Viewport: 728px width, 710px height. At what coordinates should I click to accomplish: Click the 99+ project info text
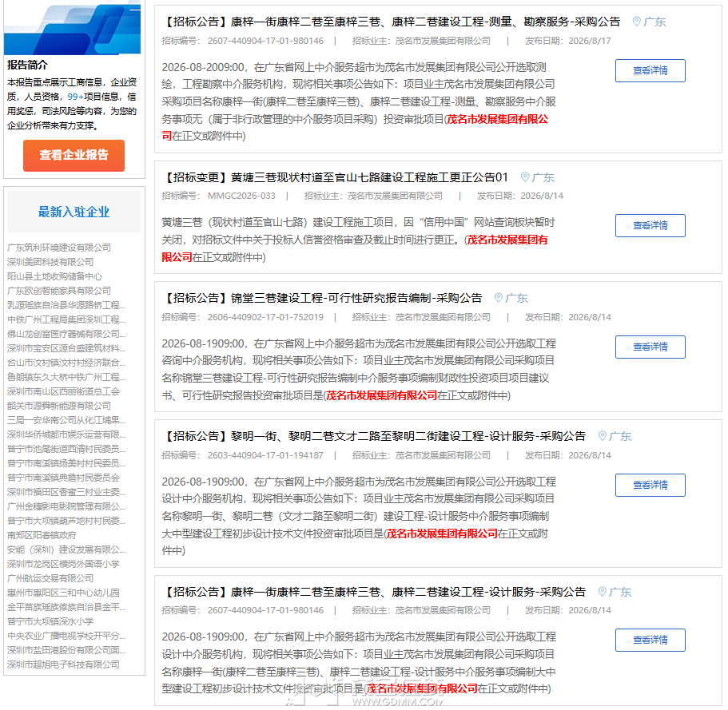(x=75, y=97)
